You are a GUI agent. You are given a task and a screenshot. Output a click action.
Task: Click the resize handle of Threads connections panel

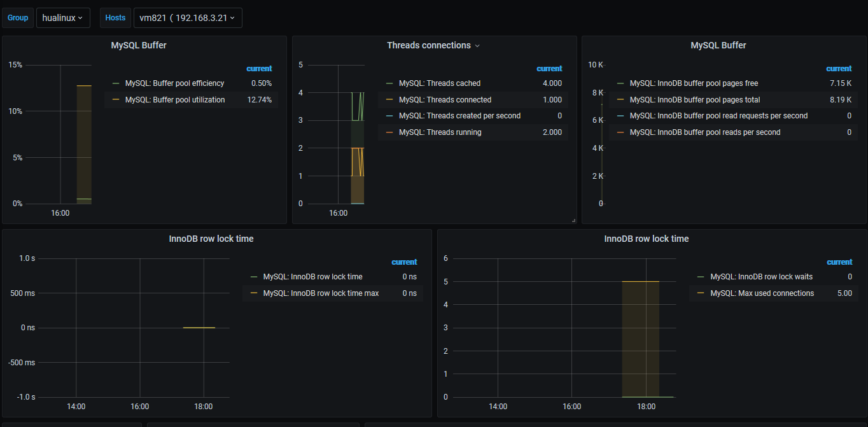click(x=573, y=220)
